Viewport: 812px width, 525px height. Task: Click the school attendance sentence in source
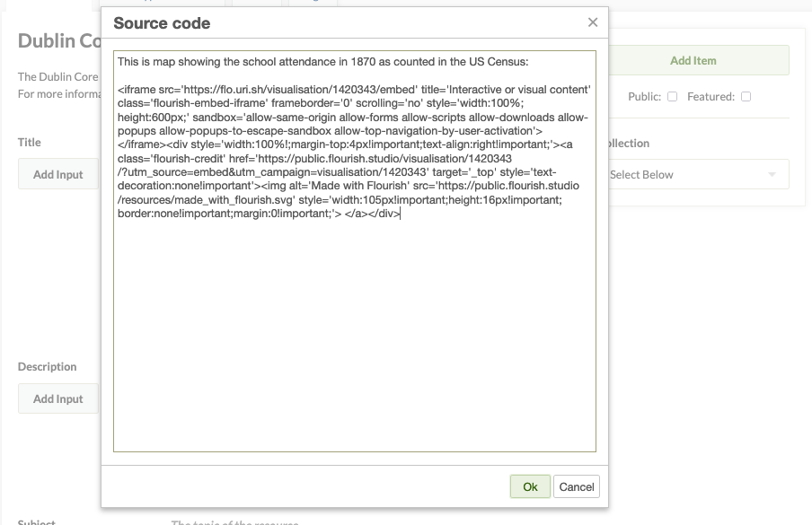pyautogui.click(x=322, y=62)
